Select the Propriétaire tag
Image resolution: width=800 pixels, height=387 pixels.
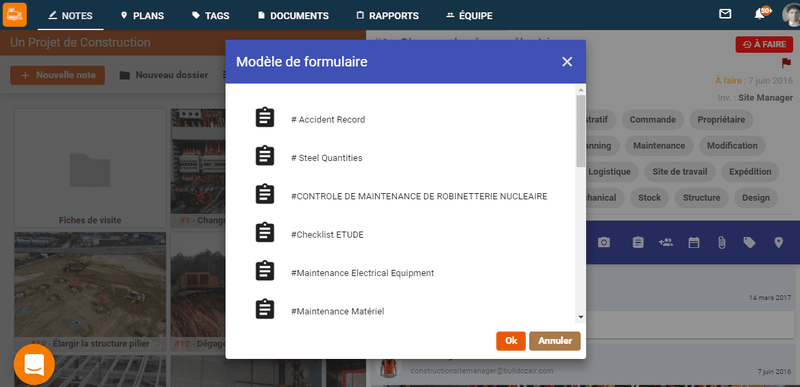pyautogui.click(x=721, y=120)
